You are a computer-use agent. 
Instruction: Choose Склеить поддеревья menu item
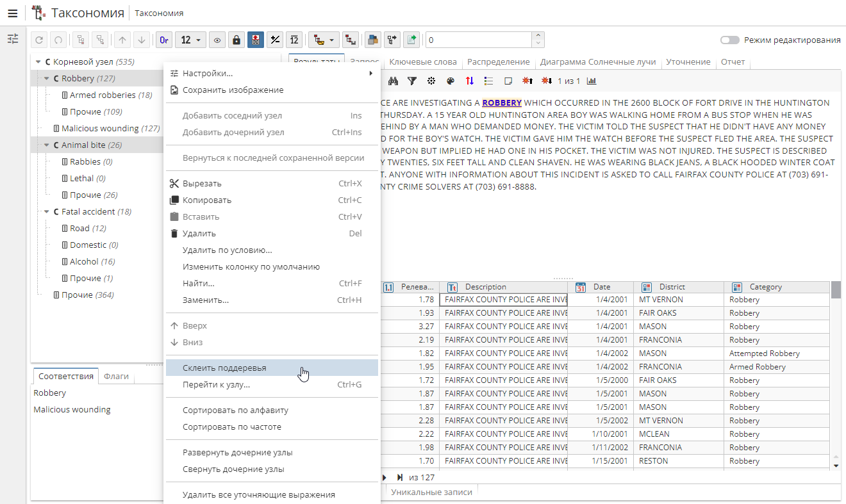(272, 368)
